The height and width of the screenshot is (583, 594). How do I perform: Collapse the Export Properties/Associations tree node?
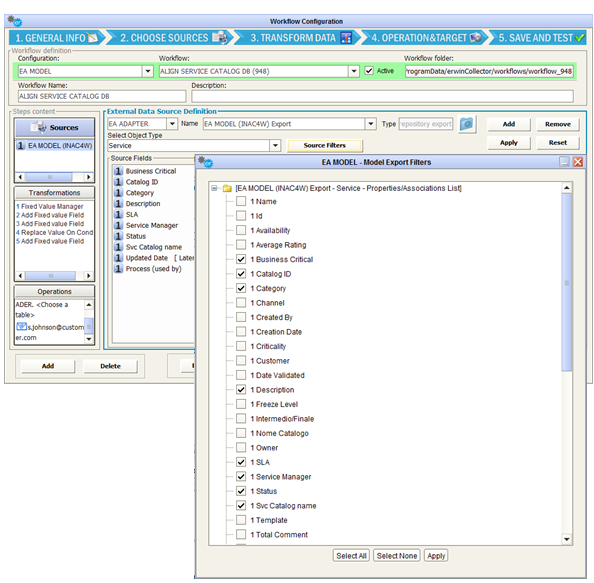[x=214, y=188]
